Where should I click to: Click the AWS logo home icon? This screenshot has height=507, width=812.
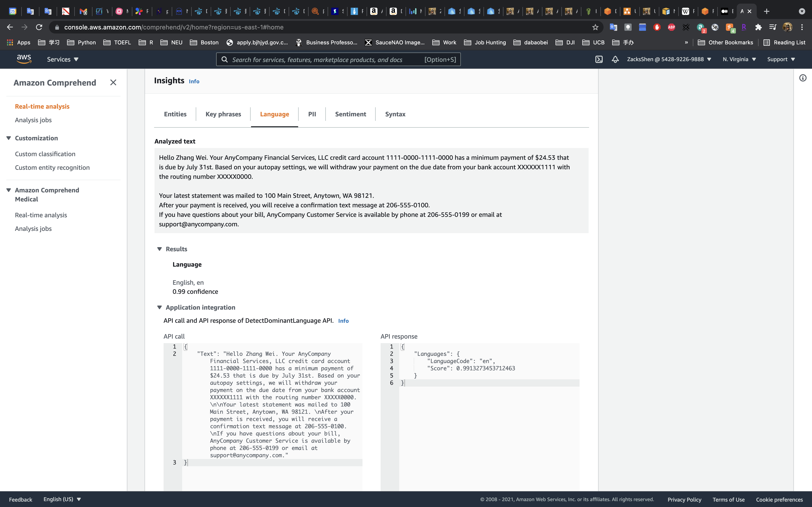click(24, 59)
